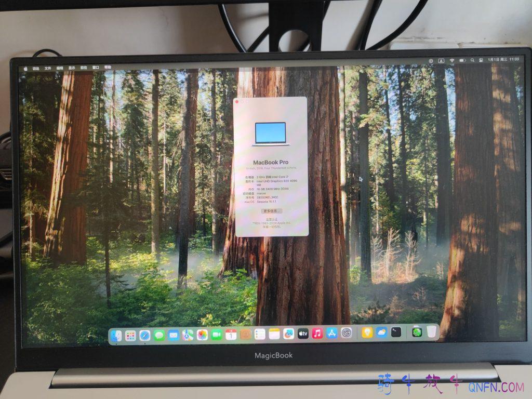Open the Calendar app in Dock
The image size is (532, 399).
click(x=231, y=335)
